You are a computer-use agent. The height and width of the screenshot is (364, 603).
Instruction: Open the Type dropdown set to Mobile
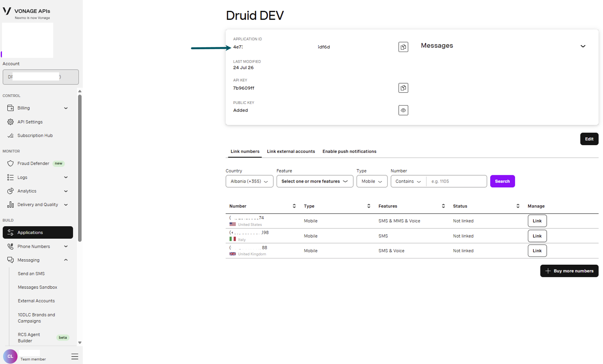pyautogui.click(x=372, y=181)
